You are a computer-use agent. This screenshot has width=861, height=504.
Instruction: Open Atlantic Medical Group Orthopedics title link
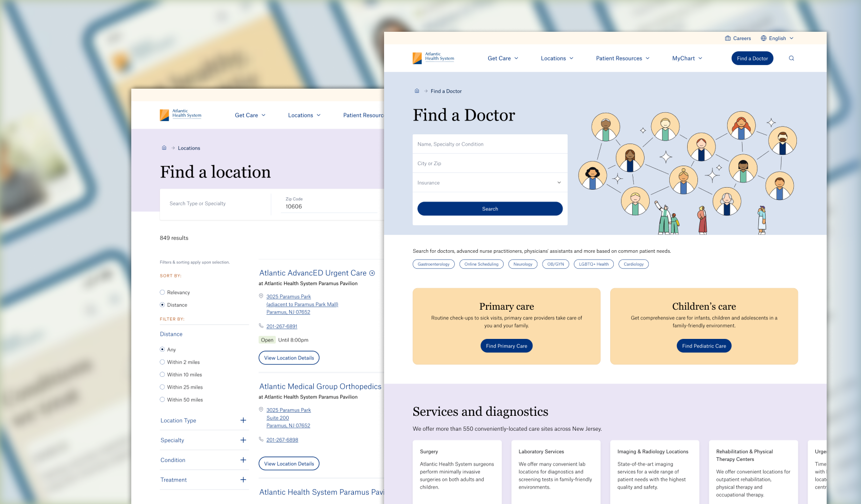tap(320, 387)
